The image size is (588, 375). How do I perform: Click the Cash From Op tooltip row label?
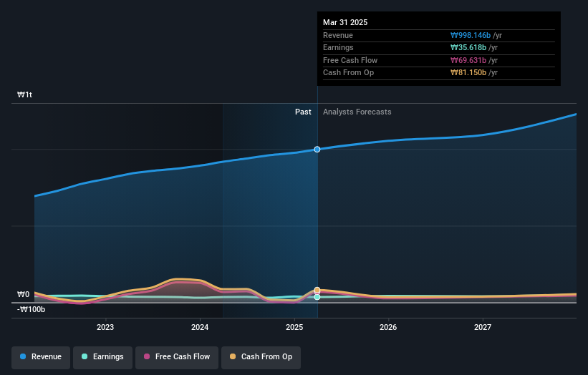(348, 73)
